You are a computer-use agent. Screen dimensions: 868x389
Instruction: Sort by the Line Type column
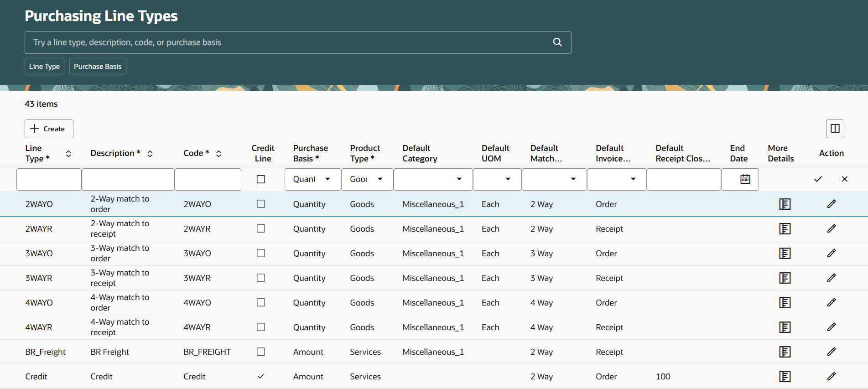(68, 154)
